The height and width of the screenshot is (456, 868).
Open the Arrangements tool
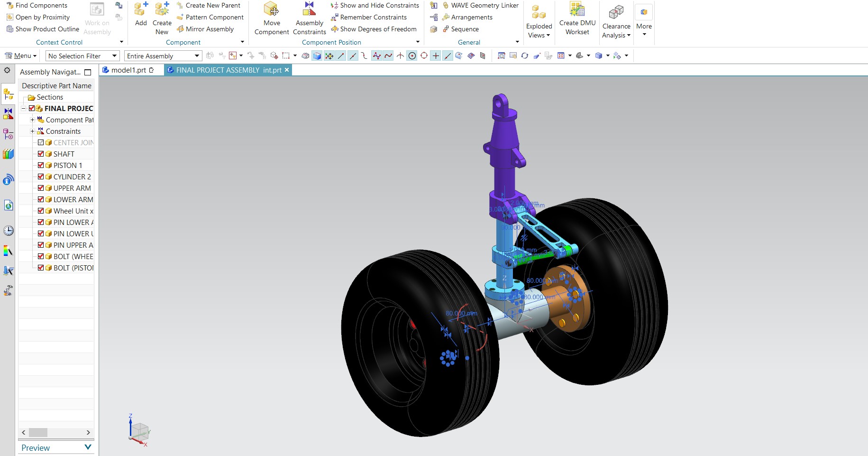[x=467, y=17]
